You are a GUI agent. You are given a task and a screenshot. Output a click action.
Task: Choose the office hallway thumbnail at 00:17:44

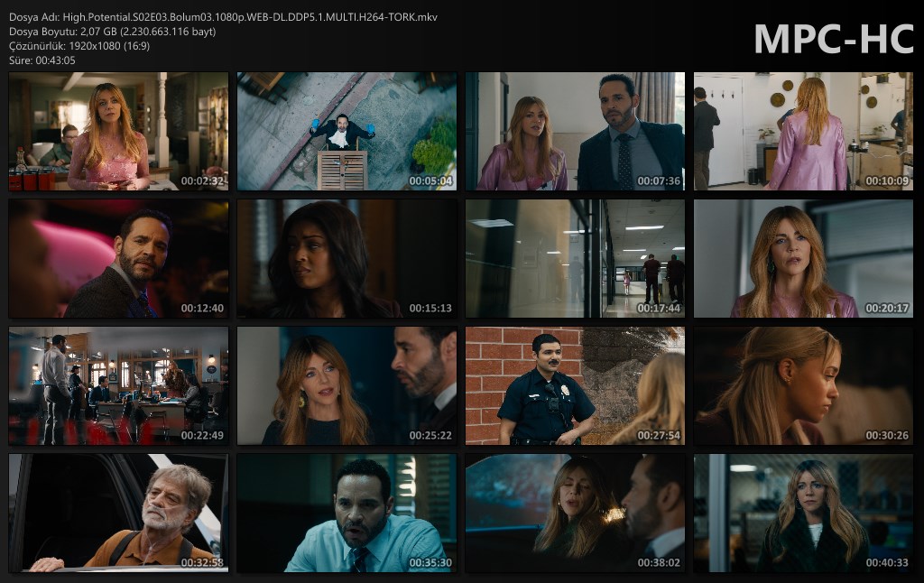pos(575,259)
